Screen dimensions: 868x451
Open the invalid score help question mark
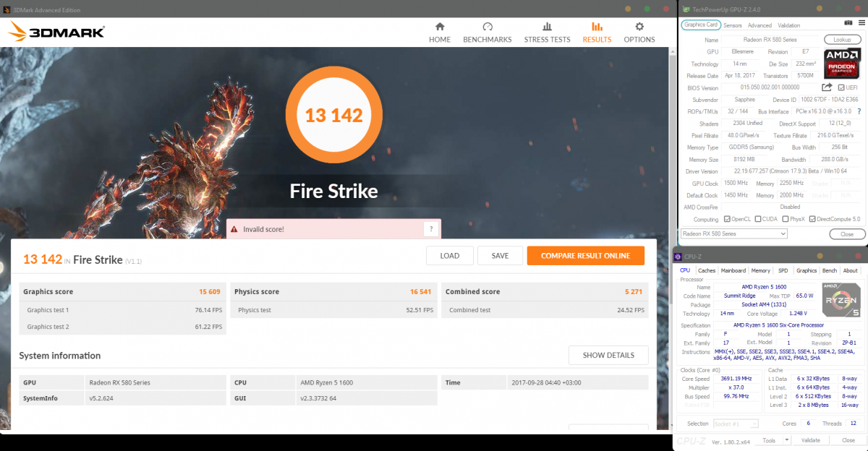point(431,229)
